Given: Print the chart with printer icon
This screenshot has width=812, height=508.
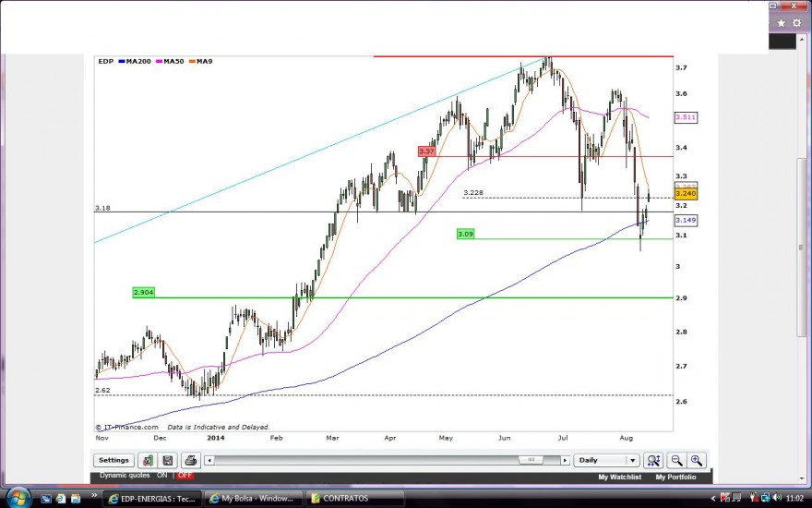Looking at the screenshot, I should (x=190, y=460).
